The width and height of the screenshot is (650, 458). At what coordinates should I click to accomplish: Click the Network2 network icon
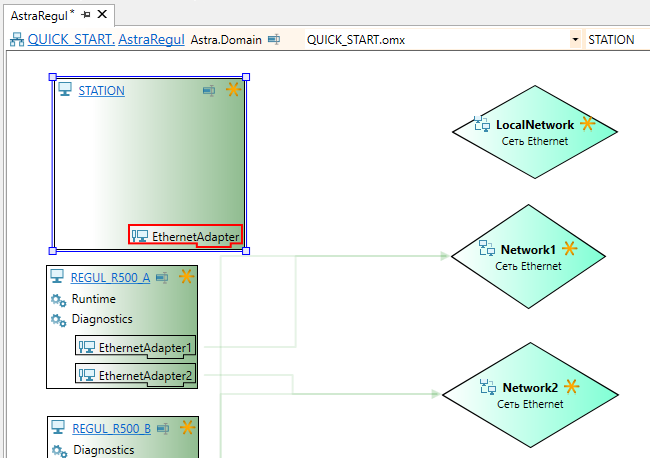488,387
